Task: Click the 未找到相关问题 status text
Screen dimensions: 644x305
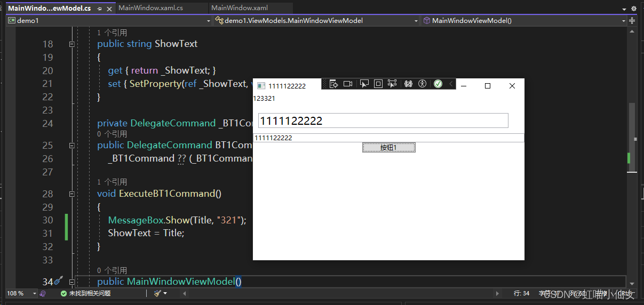Action: [x=90, y=293]
